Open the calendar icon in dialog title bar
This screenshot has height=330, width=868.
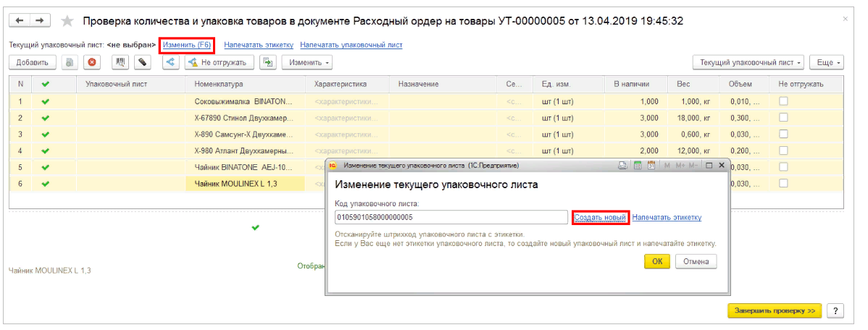(652, 166)
